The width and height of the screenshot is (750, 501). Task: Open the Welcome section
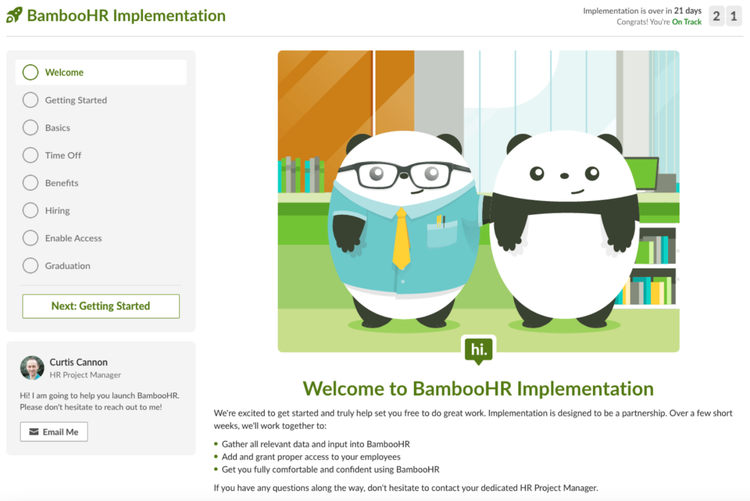(101, 72)
